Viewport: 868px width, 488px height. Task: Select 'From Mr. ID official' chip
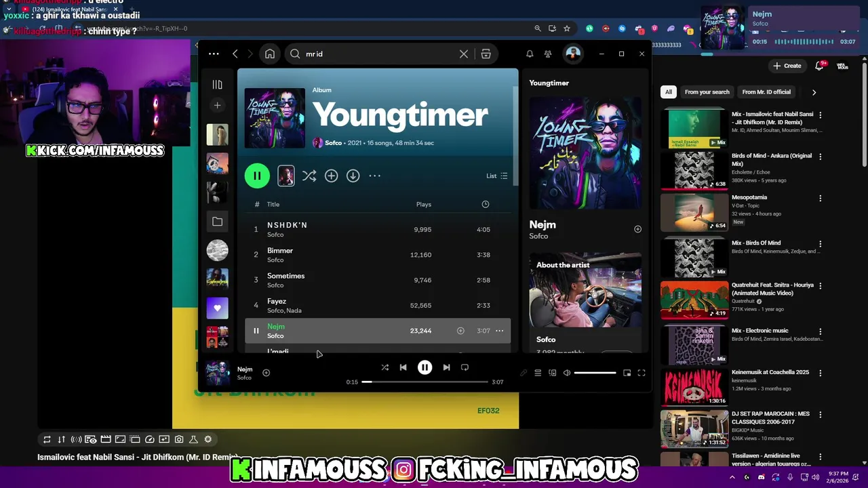pyautogui.click(x=766, y=92)
